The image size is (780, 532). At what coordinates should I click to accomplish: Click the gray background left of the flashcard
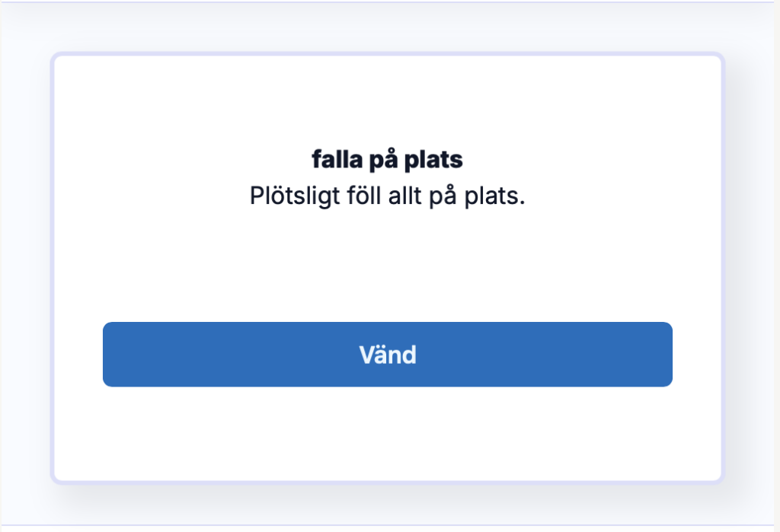tap(23, 266)
